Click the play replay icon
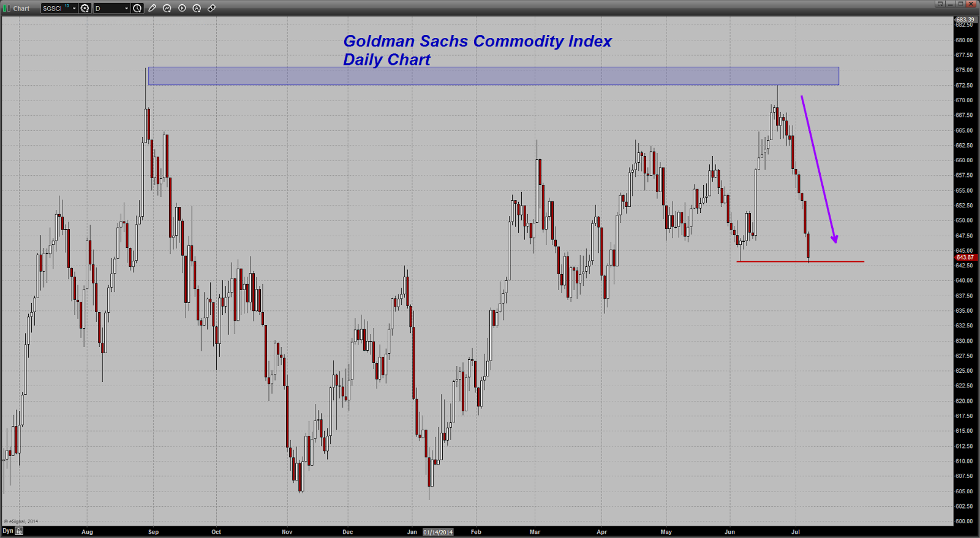 182,9
